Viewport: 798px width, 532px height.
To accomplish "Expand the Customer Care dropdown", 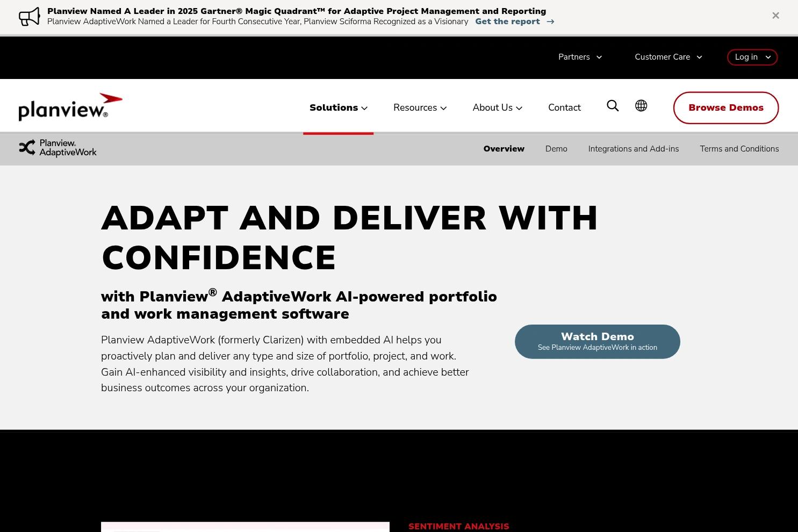I will coord(668,57).
